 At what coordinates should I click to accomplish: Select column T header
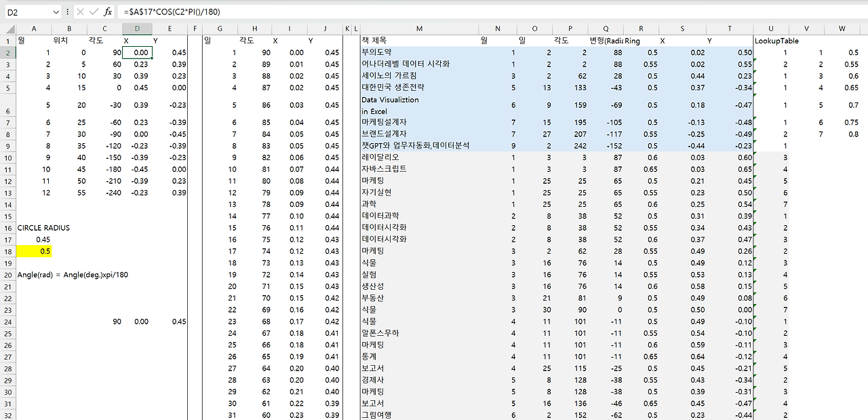tap(730, 28)
